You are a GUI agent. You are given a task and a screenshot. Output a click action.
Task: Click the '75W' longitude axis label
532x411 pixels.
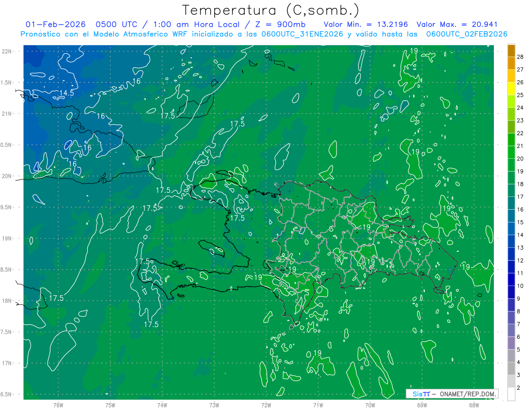[x=110, y=405]
